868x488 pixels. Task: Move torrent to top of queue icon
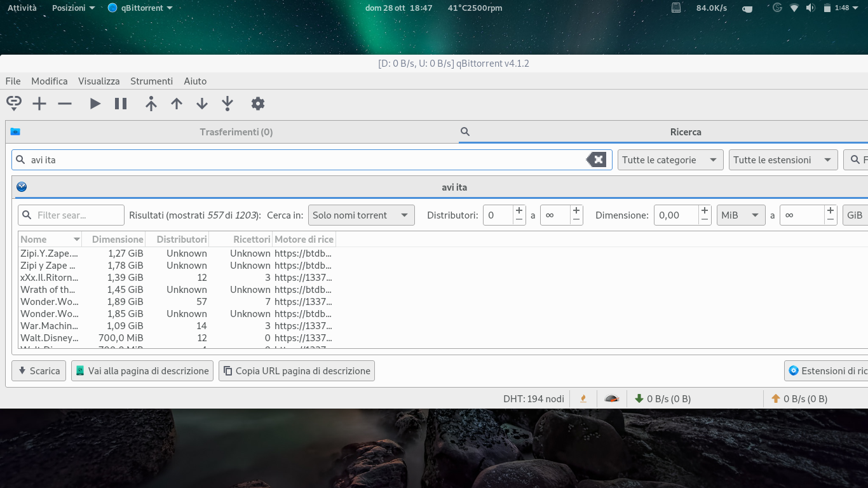151,104
